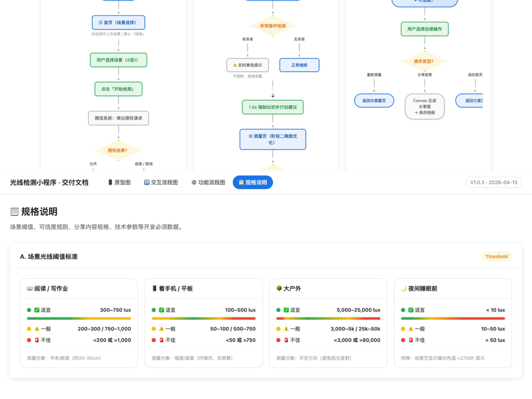Click the V1.0.3 · 2026-04-15 version badge
This screenshot has width=532, height=399.
[x=494, y=182]
